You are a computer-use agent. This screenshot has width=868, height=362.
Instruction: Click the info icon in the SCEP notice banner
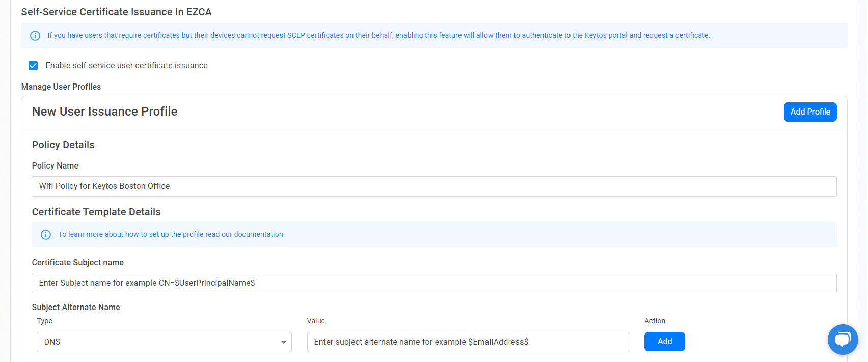click(35, 36)
